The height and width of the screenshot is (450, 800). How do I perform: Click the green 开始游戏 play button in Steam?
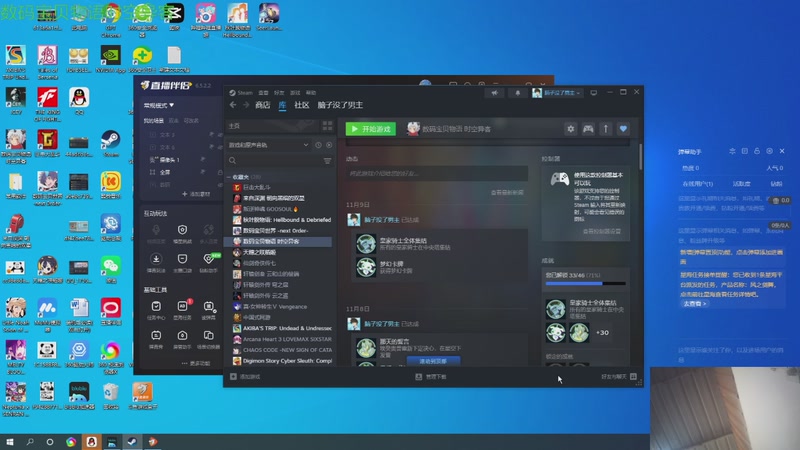coord(371,129)
